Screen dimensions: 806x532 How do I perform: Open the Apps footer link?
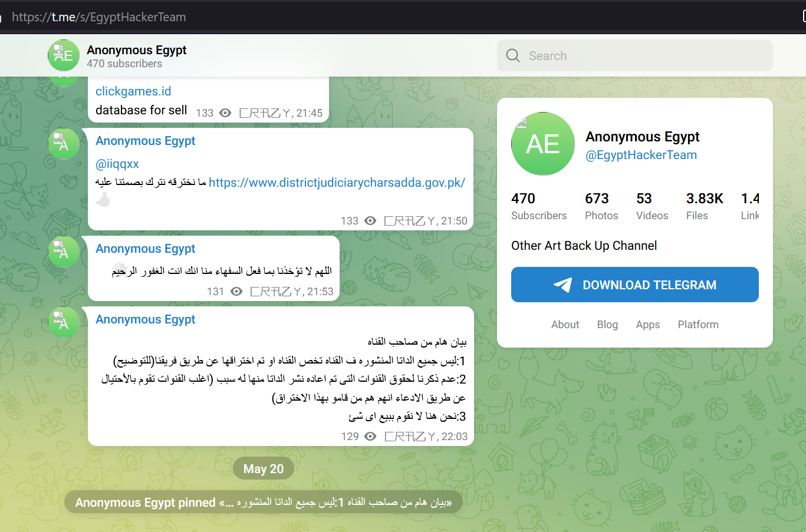648,325
